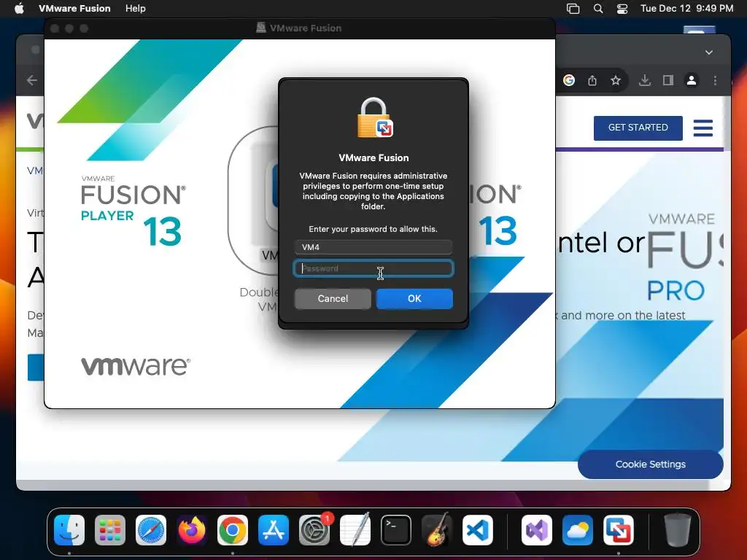The image size is (747, 560).
Task: Open the cloud weather app in Dock
Action: pyautogui.click(x=578, y=530)
